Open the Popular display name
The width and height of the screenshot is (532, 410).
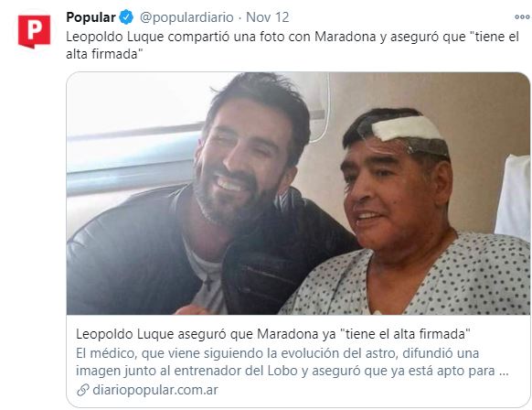pos(90,17)
